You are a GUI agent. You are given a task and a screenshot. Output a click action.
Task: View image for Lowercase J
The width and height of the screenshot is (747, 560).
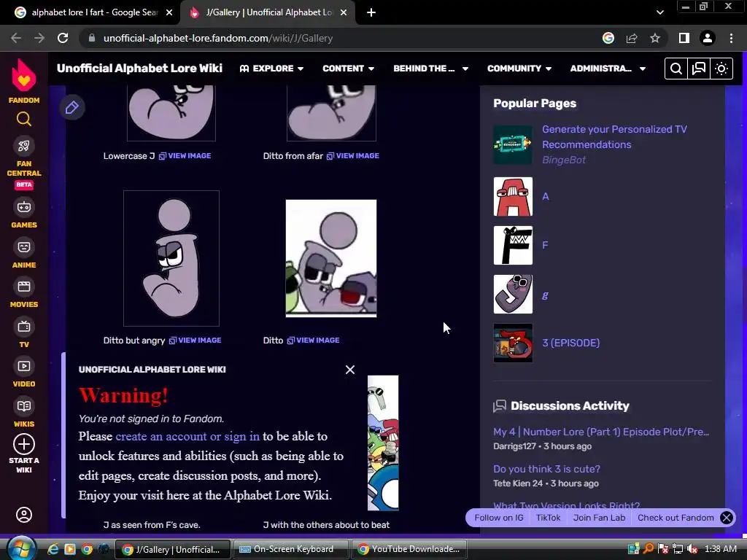pos(185,156)
